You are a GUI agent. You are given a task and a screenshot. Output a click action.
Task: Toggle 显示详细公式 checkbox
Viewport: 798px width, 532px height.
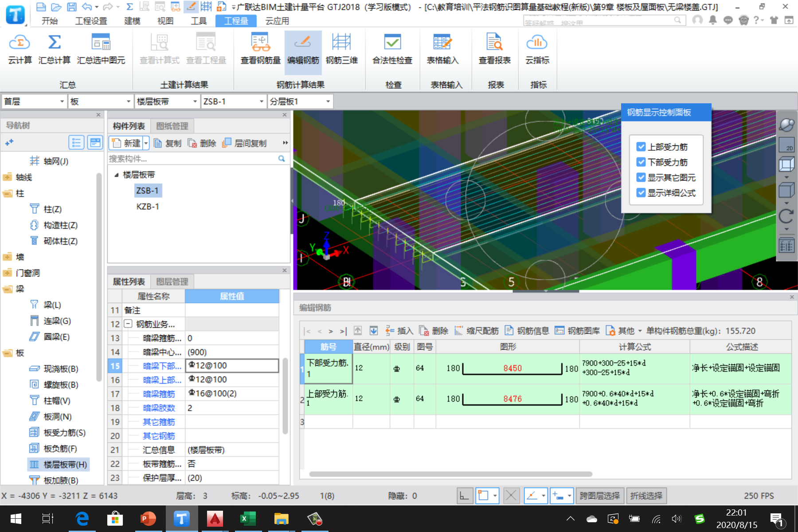coord(641,193)
